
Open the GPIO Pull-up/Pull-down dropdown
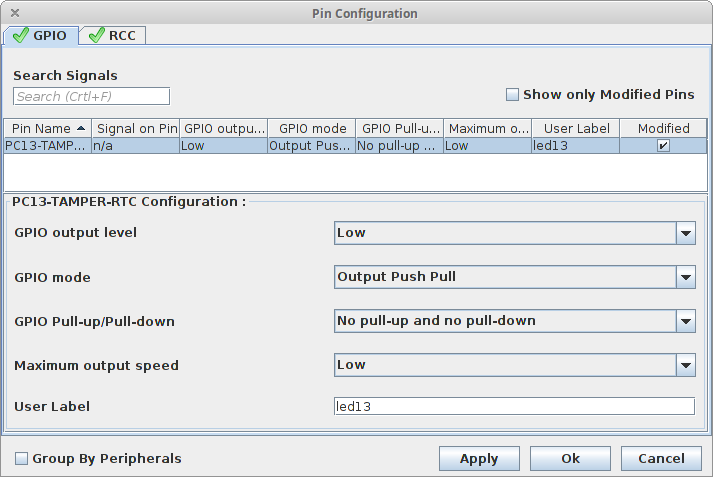(x=515, y=321)
